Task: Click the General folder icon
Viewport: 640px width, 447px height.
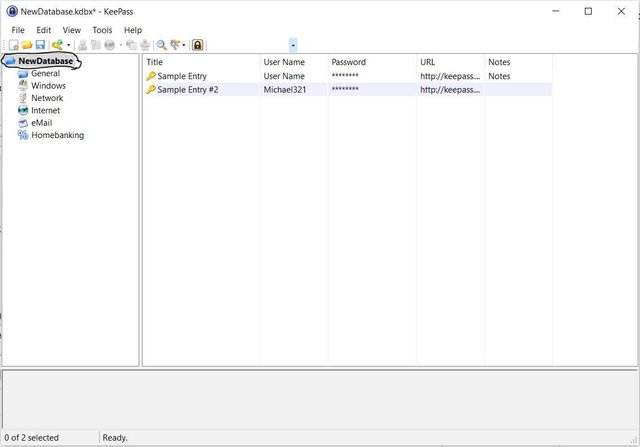Action: [x=23, y=74]
